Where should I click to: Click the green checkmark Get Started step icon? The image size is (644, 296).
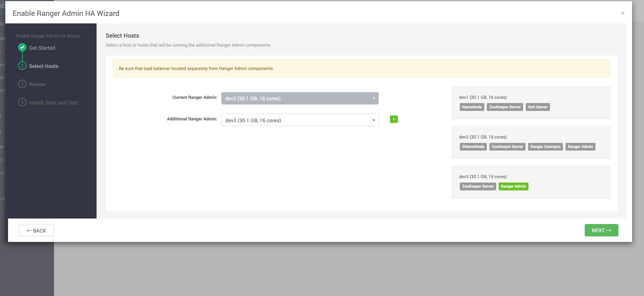22,47
